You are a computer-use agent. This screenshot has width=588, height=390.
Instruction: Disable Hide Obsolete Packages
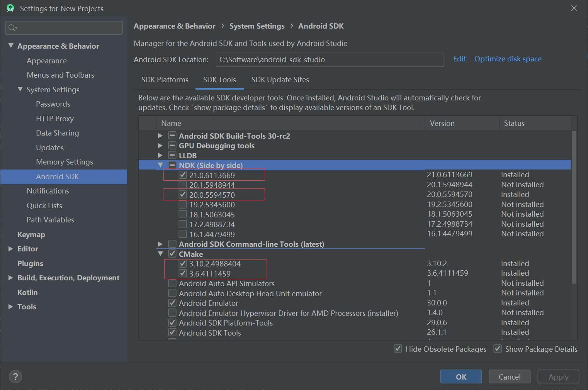[x=398, y=348]
